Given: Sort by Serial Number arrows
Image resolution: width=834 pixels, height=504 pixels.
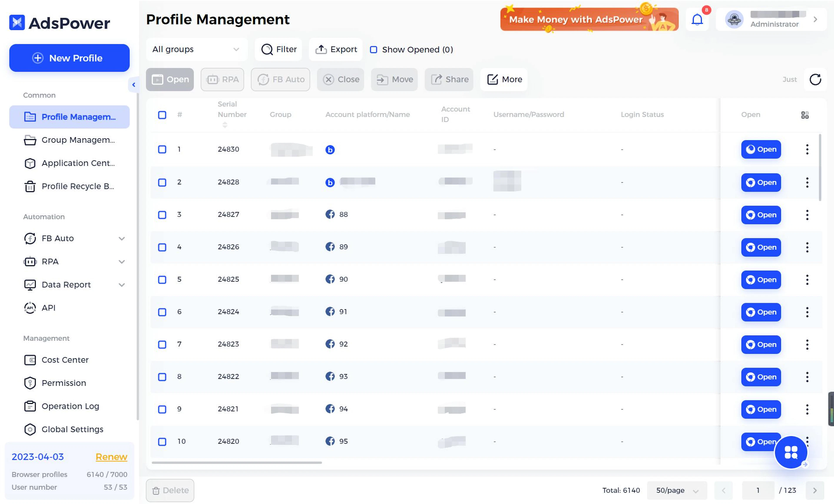Looking at the screenshot, I should [225, 125].
